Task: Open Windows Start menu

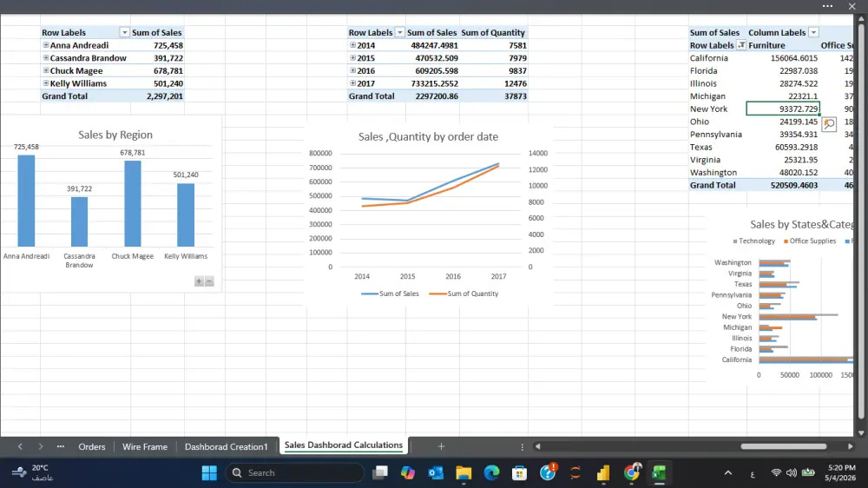Action: click(x=209, y=472)
